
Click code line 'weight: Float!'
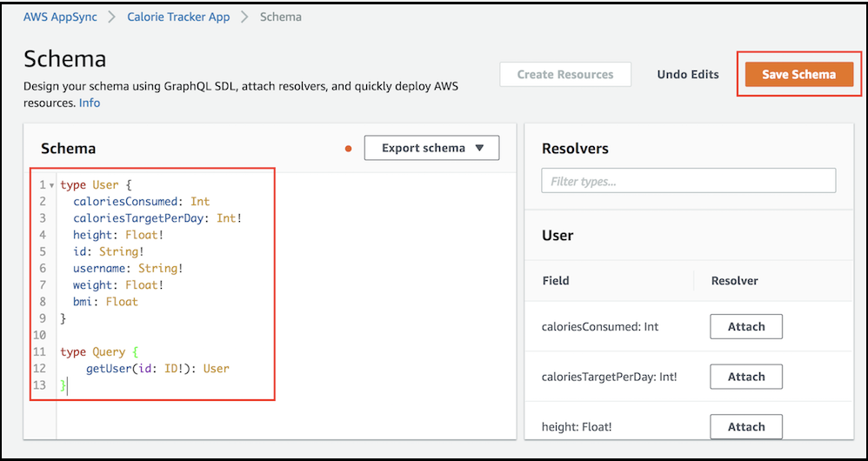pyautogui.click(x=118, y=285)
